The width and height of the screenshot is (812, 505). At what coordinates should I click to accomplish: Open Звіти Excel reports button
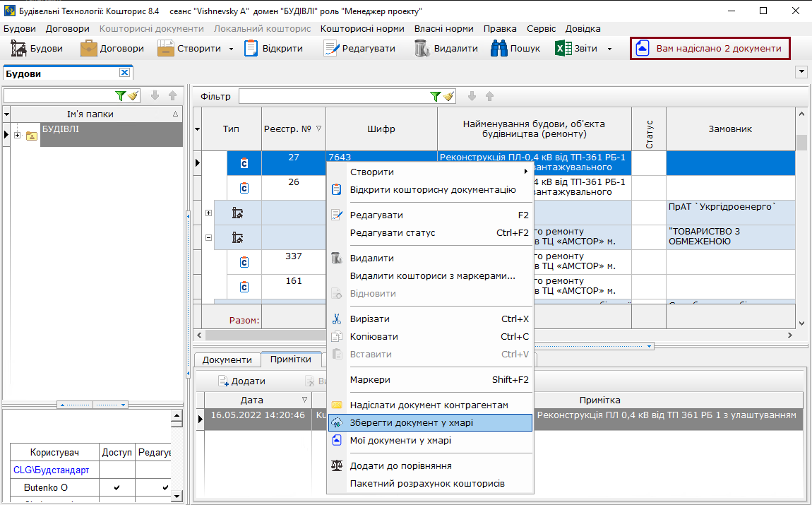(576, 48)
